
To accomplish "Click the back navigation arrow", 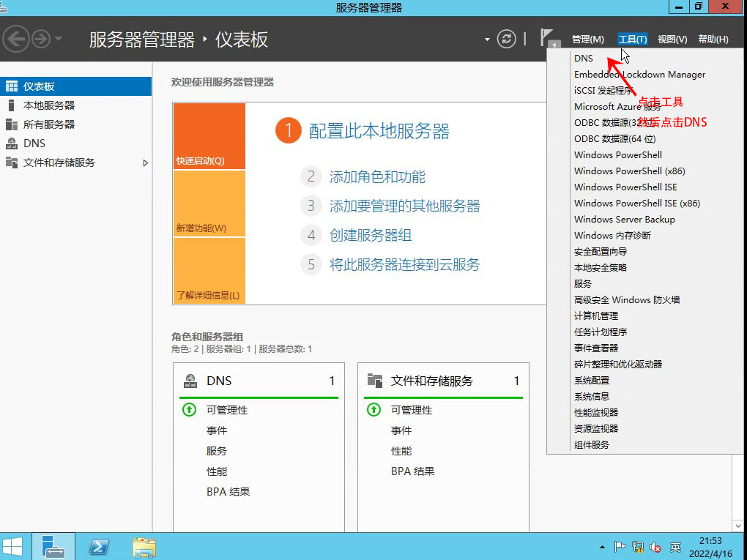I will pyautogui.click(x=15, y=39).
